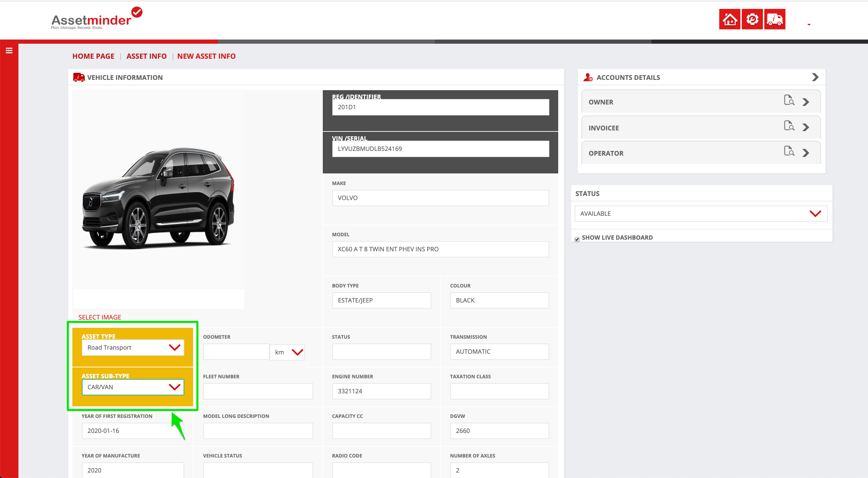Click the SELECT IMAGE link
The height and width of the screenshot is (478, 868).
[100, 317]
